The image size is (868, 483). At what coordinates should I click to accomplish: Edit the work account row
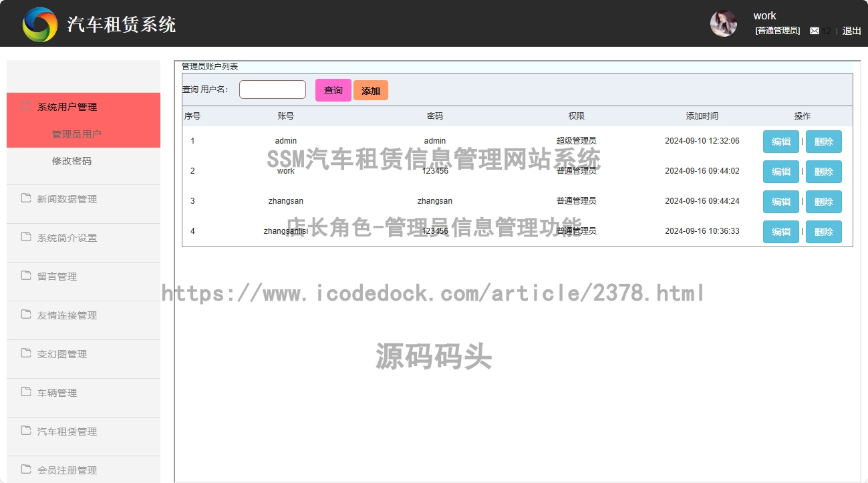click(781, 172)
